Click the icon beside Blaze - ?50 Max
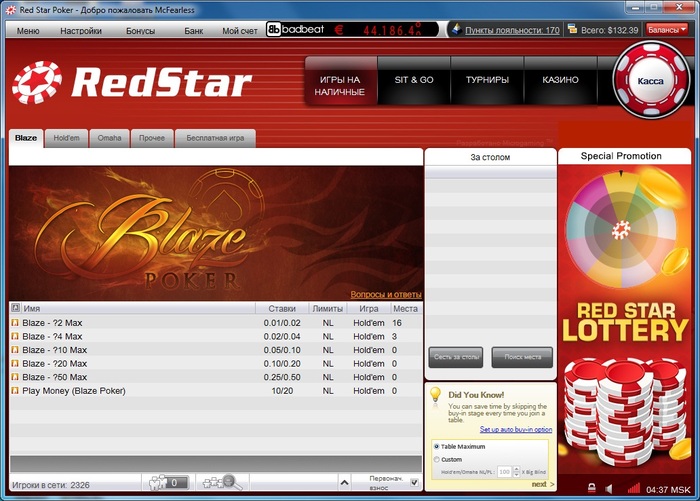This screenshot has width=700, height=501. [15, 377]
